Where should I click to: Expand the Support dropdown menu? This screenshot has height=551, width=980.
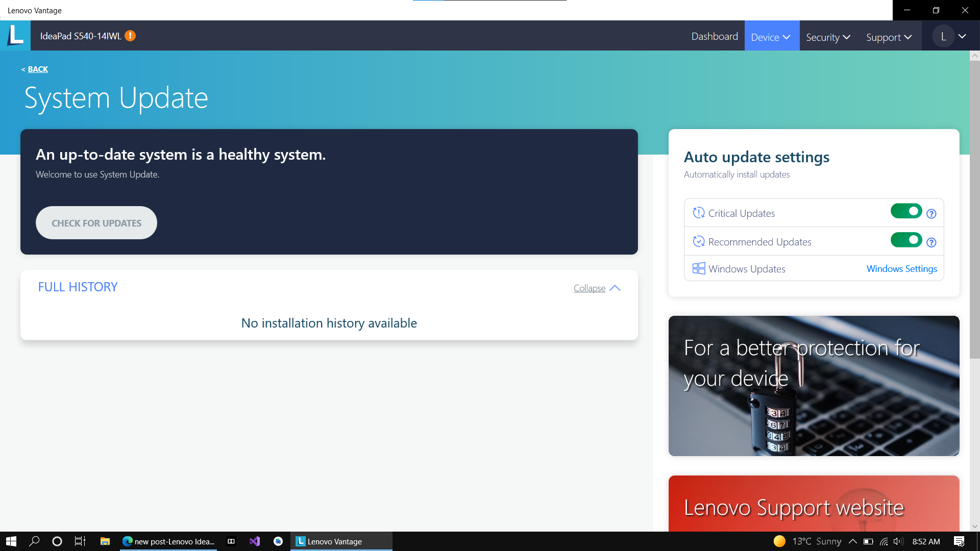click(x=889, y=37)
